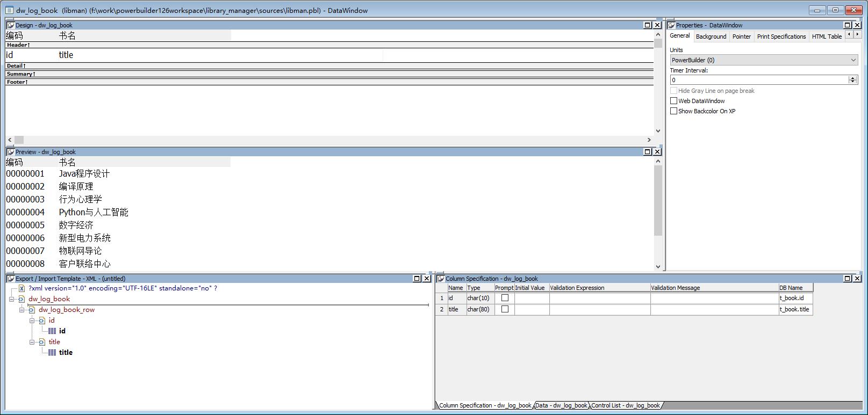Close the Column Specification pane
Screen dimensions: 868x415
coord(857,279)
